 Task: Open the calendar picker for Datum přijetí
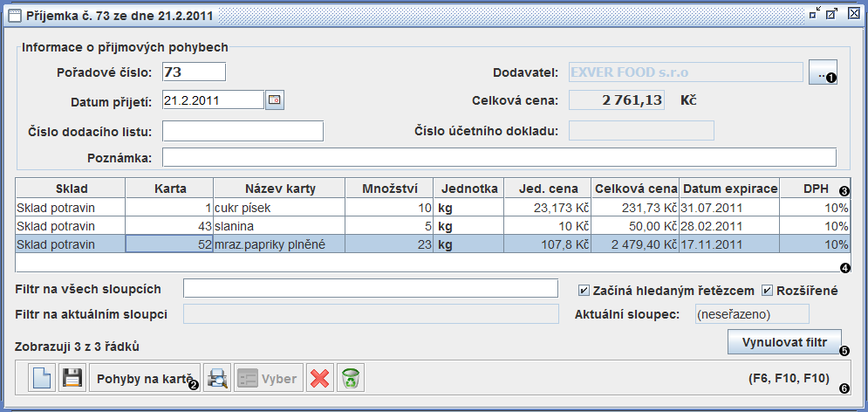click(276, 100)
